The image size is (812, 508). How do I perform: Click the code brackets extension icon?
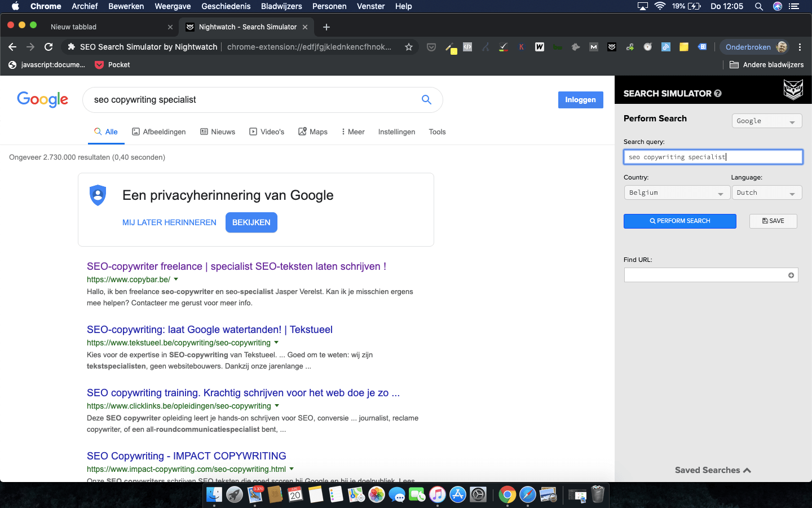click(467, 47)
